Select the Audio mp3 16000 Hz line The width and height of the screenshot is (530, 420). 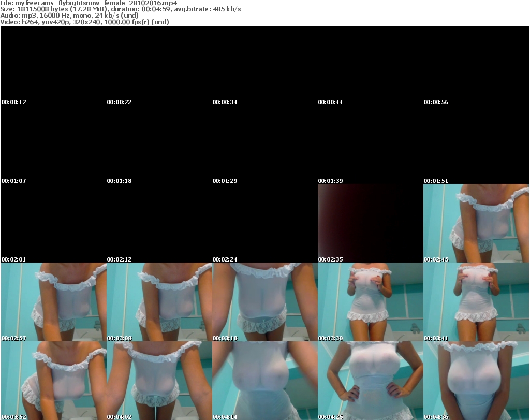click(69, 15)
